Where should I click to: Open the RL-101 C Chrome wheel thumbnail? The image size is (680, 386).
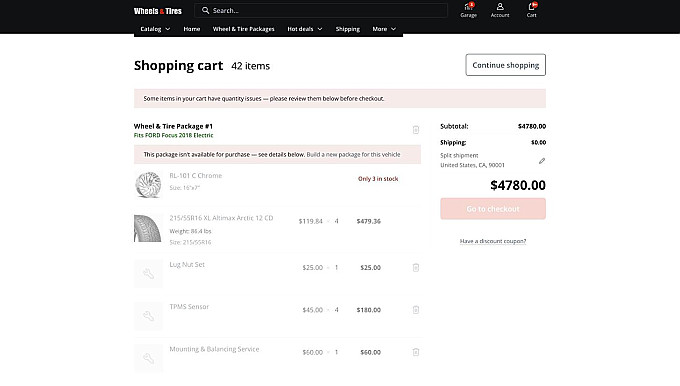148,185
